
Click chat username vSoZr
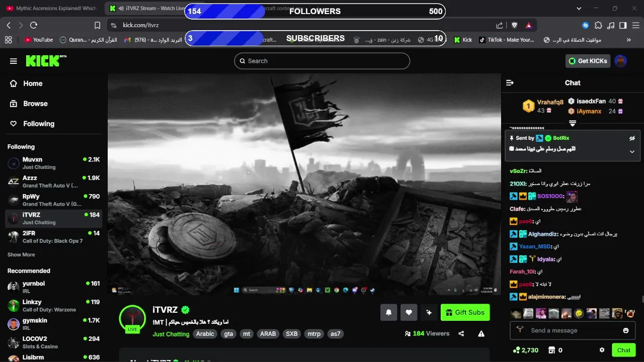click(518, 171)
